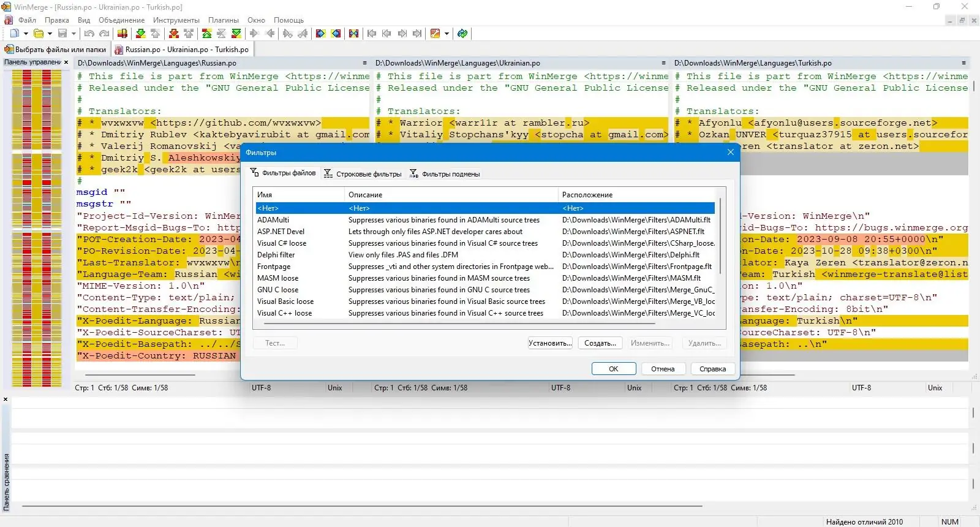The width and height of the screenshot is (980, 527).
Task: Switch to the Фильтры подмены tab
Action: pyautogui.click(x=445, y=174)
